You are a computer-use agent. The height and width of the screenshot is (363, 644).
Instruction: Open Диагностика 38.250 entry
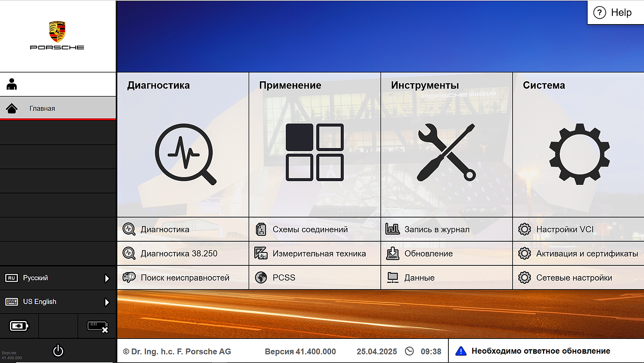[183, 254]
